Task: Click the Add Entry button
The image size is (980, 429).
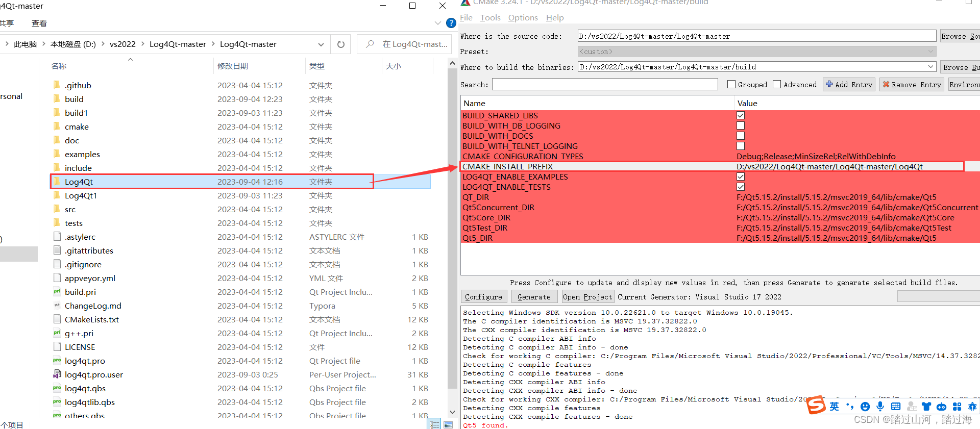Action: click(x=849, y=85)
